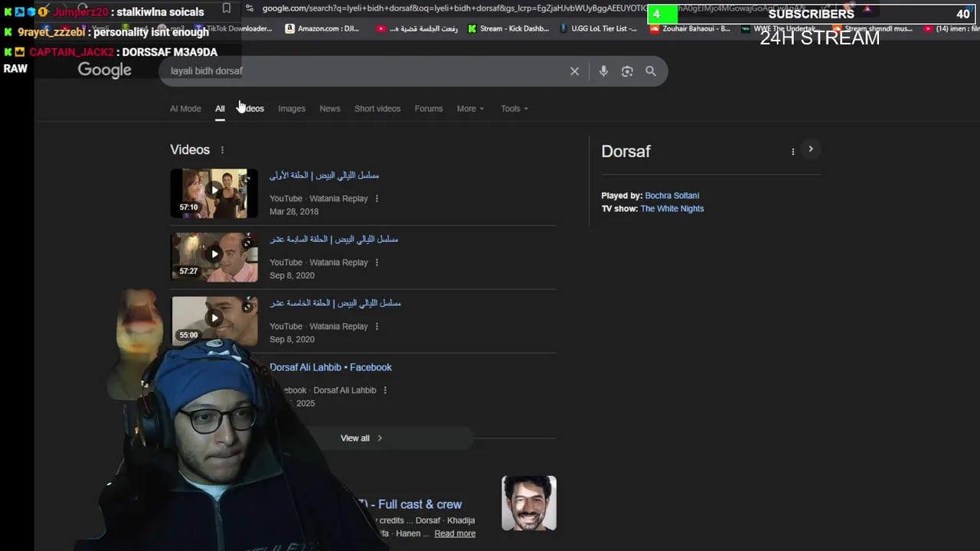Image resolution: width=980 pixels, height=551 pixels.
Task: Open the Bochra Soltani link
Action: pyautogui.click(x=672, y=196)
